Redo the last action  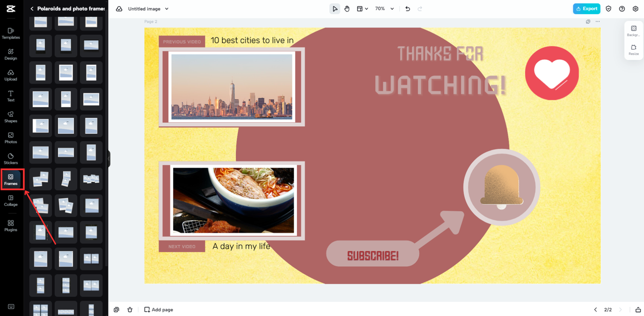click(420, 9)
